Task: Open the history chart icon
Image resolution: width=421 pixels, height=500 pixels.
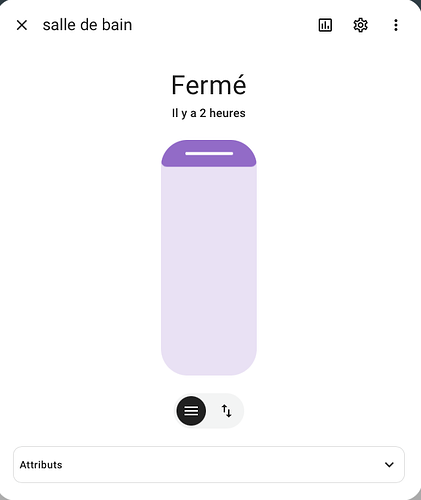Action: coord(325,25)
